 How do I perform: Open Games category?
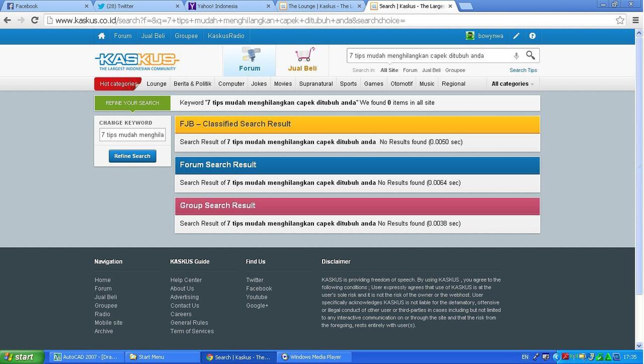374,84
